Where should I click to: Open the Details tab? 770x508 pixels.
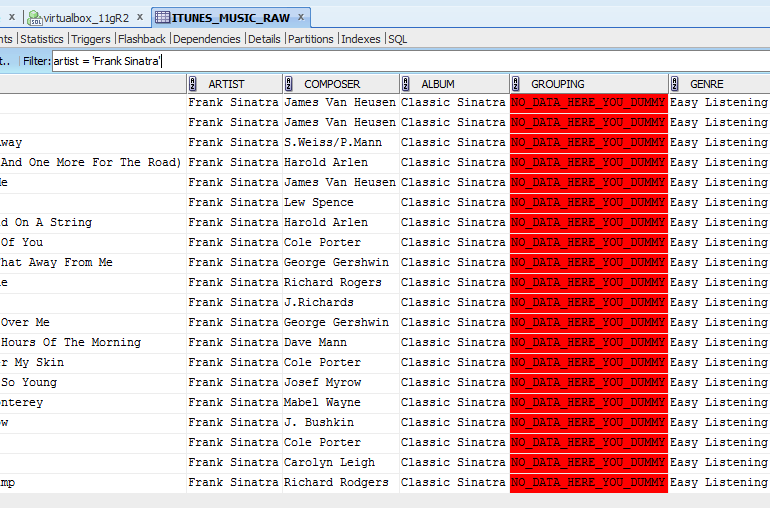264,39
